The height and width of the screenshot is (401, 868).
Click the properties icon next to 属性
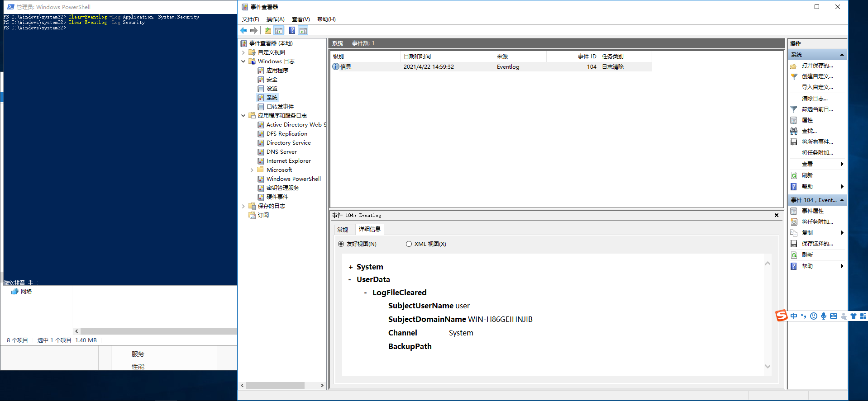pyautogui.click(x=794, y=120)
